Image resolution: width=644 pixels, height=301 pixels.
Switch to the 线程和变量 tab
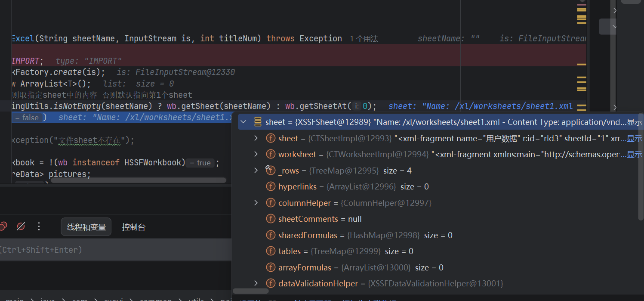click(86, 227)
